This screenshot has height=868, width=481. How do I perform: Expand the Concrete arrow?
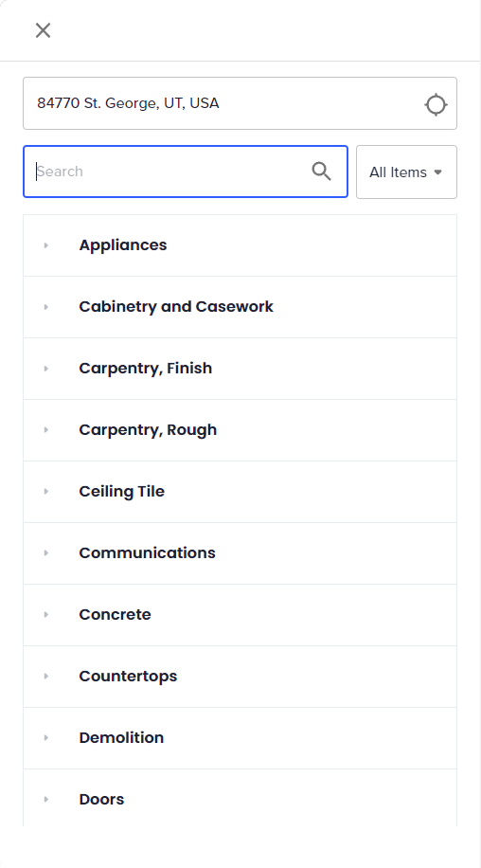click(45, 614)
